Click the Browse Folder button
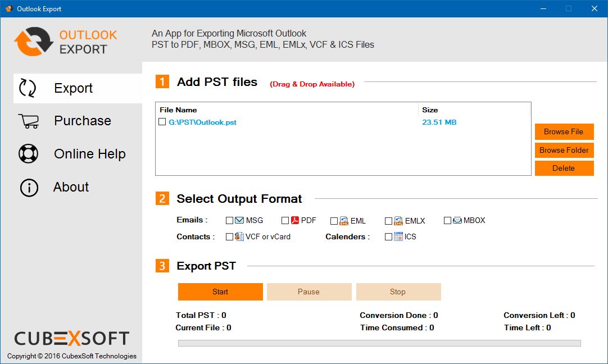 pos(564,150)
